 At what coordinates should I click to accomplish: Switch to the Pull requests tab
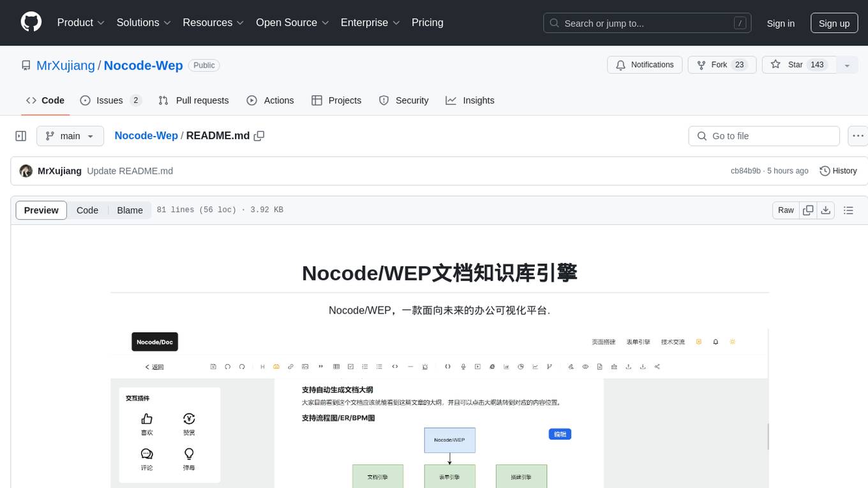coord(193,100)
